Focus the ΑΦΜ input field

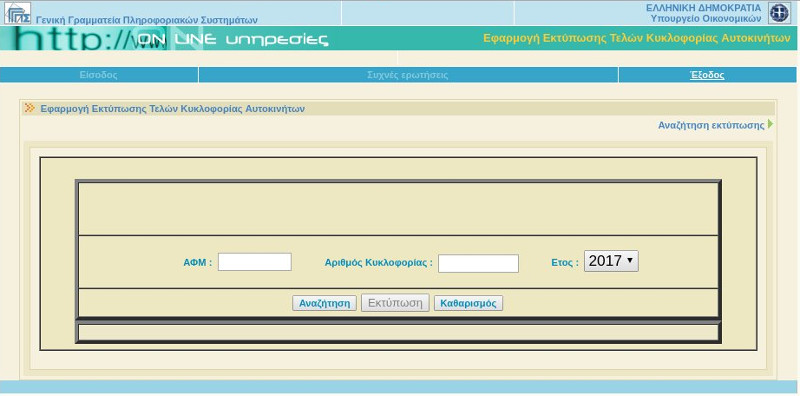(255, 262)
